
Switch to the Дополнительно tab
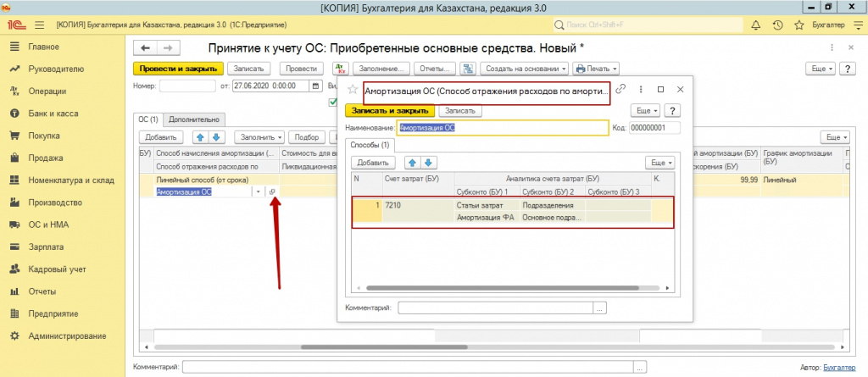pos(194,119)
